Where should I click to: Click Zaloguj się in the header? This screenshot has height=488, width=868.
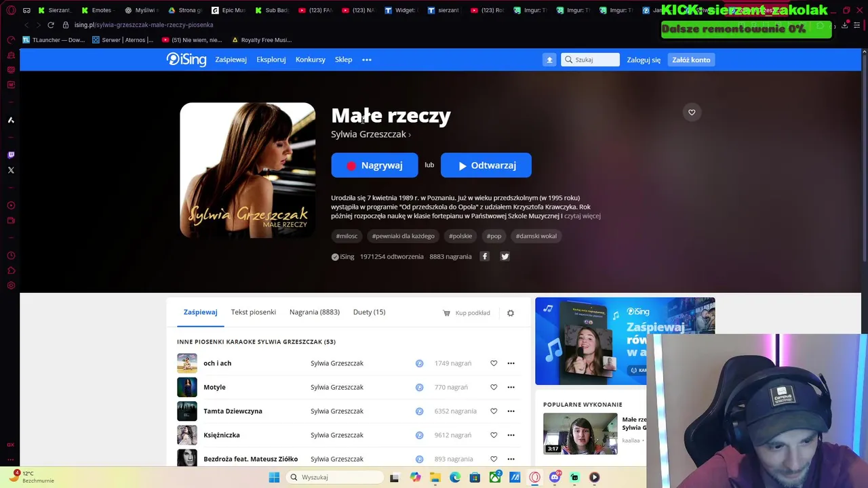click(644, 60)
